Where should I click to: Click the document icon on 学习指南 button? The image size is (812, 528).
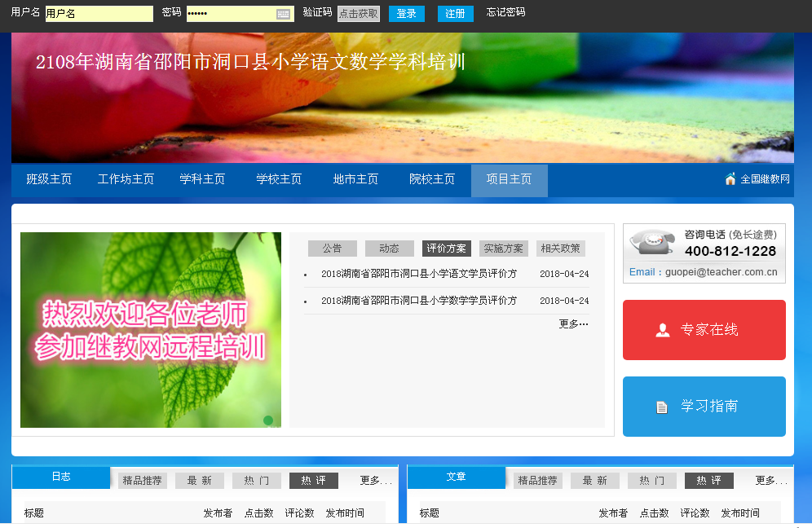[662, 407]
